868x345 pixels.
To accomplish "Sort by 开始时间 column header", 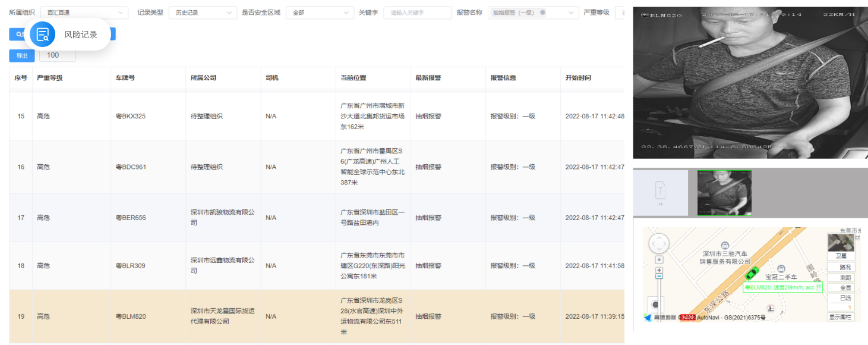I will (x=578, y=78).
